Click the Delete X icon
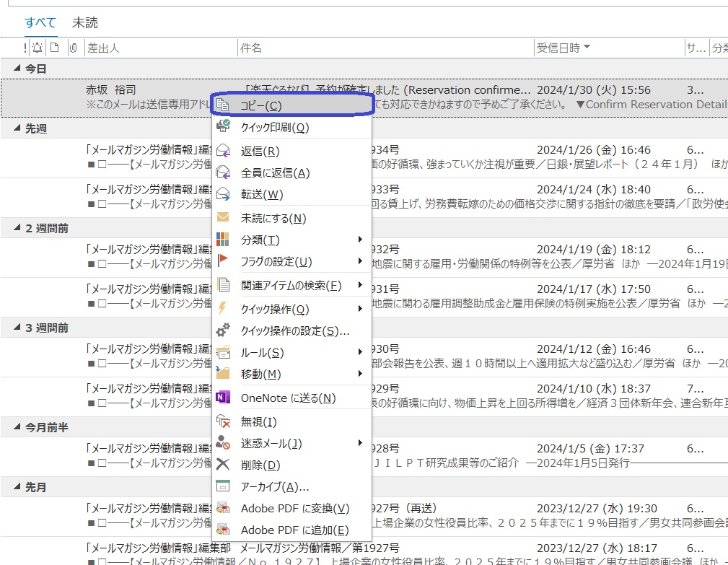The width and height of the screenshot is (728, 565). (224, 464)
